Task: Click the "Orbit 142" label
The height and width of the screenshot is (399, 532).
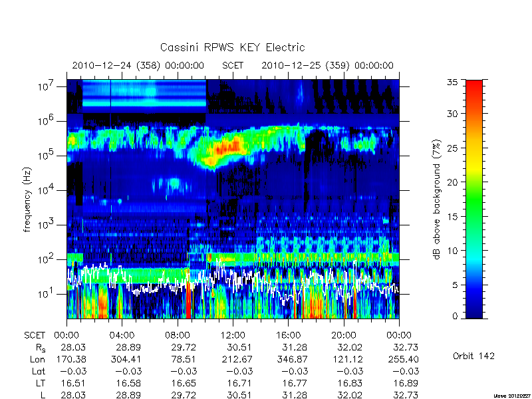Action: pyautogui.click(x=473, y=356)
